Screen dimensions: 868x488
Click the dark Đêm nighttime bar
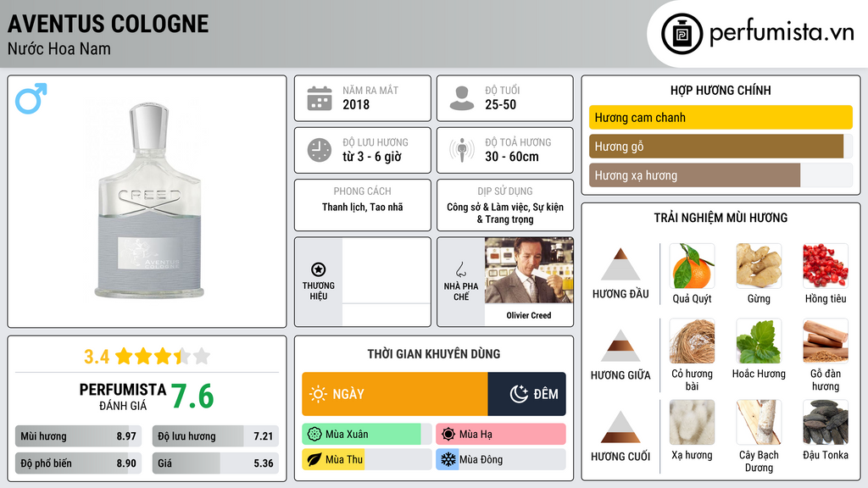(527, 394)
